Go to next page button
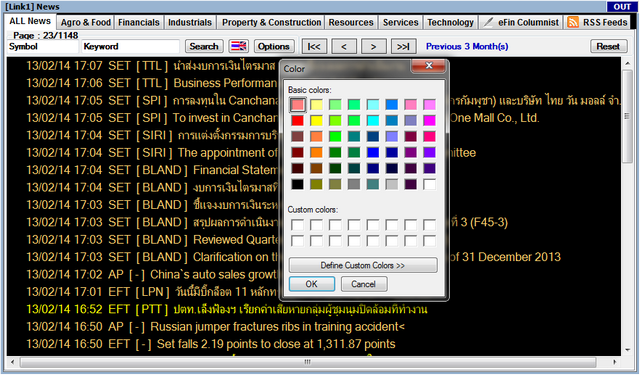The width and height of the screenshot is (640, 375). point(373,47)
